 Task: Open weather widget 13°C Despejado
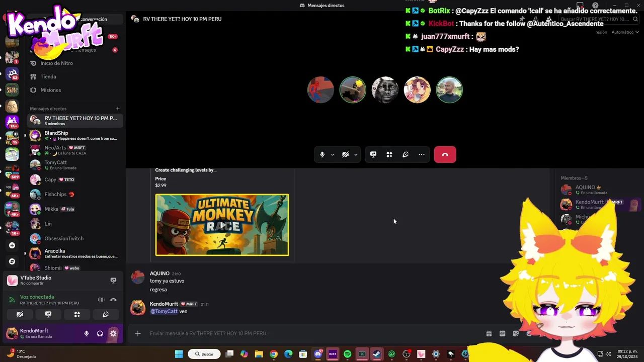(23, 354)
